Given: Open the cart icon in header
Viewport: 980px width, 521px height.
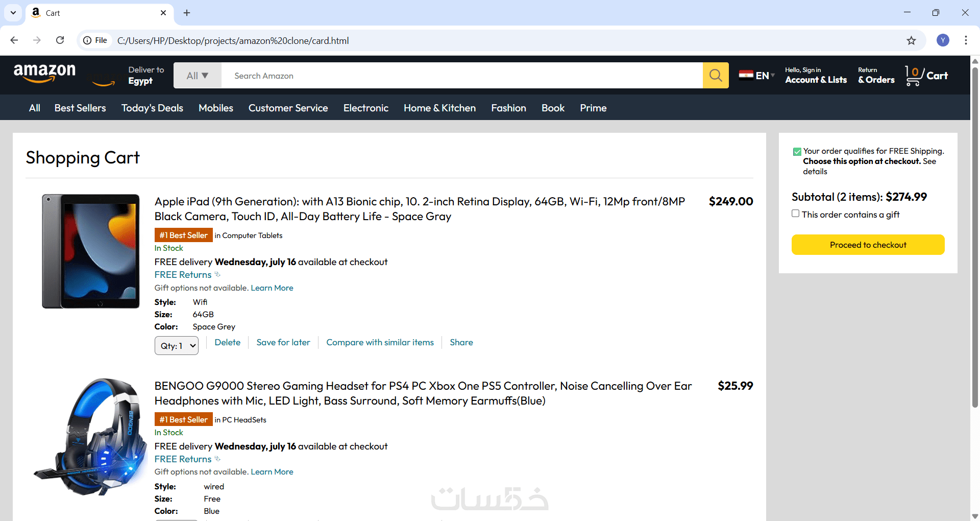Looking at the screenshot, I should click(x=914, y=76).
